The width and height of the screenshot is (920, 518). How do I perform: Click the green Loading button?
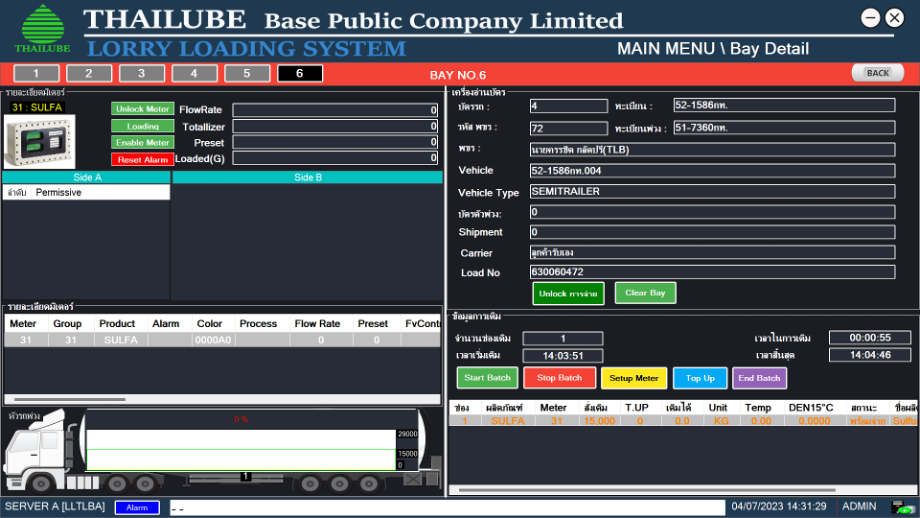click(x=143, y=126)
